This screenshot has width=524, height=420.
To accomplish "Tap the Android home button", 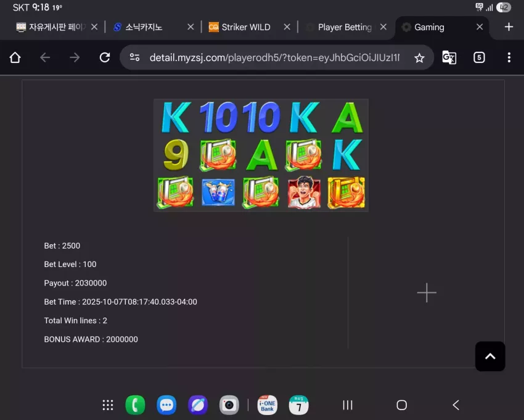I will coord(402,405).
